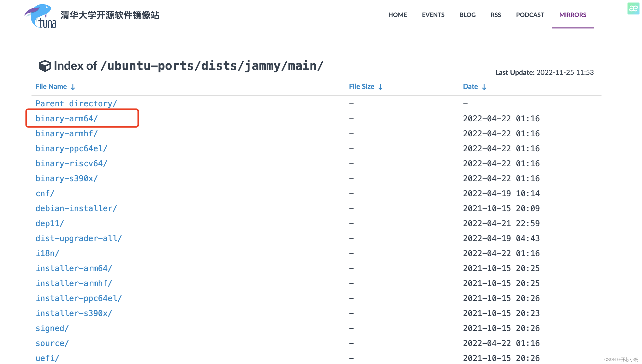The width and height of the screenshot is (642, 364).
Task: Click the green extension icon at top right
Action: pos(633,8)
